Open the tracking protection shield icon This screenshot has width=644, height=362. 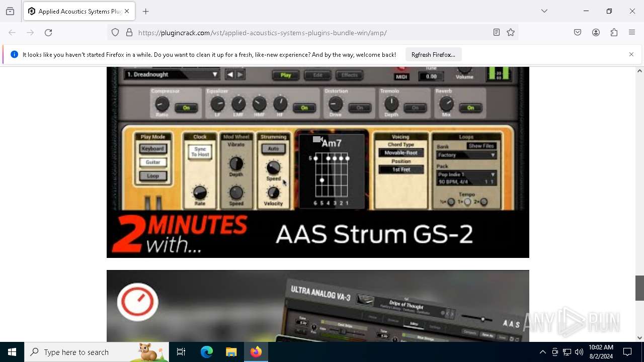click(x=115, y=33)
